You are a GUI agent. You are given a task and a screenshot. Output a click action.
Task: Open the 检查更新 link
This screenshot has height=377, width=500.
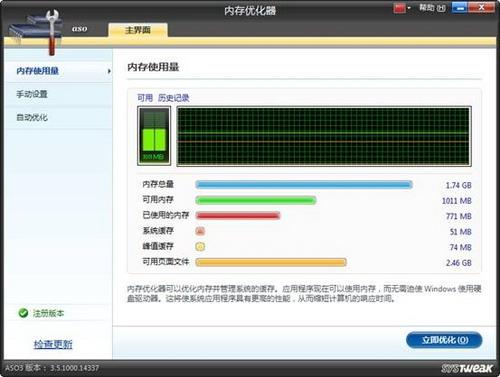[53, 344]
